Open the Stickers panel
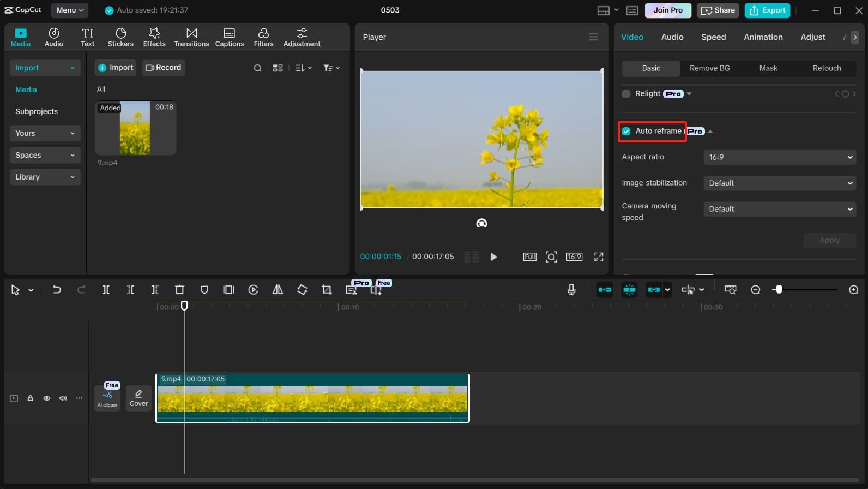 [120, 37]
